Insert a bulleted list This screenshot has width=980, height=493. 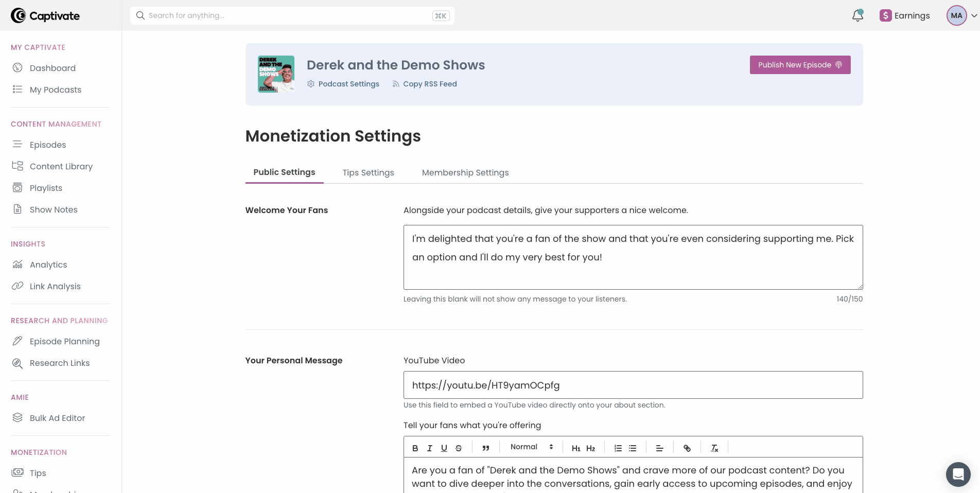[633, 448]
